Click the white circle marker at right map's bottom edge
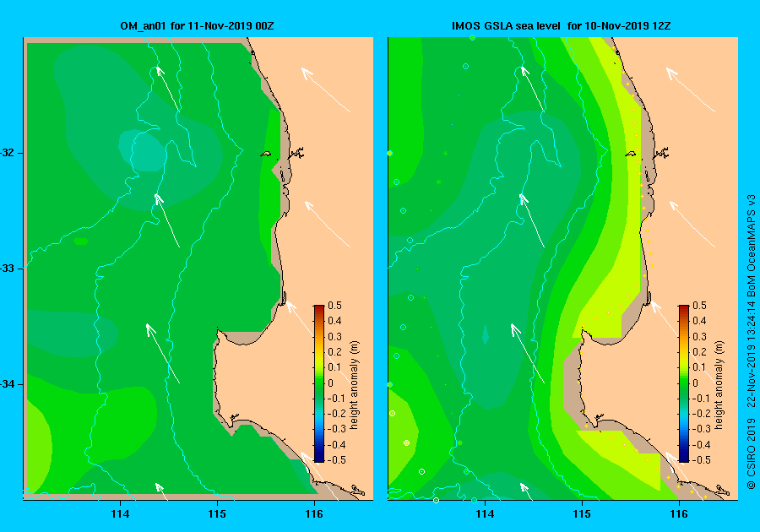 (x=436, y=500)
